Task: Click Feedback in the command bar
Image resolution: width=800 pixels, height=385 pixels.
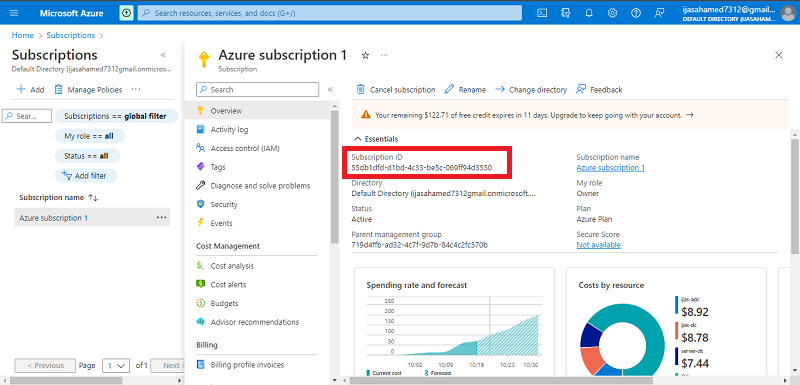Action: tap(599, 90)
